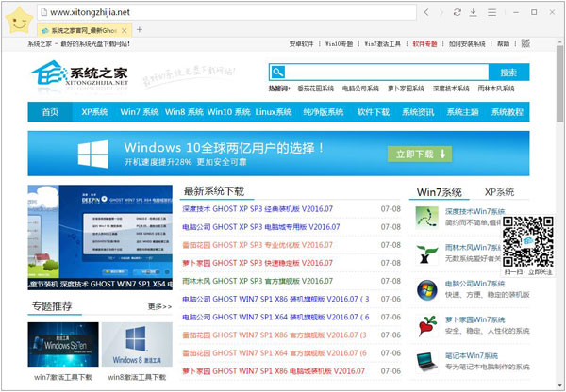Open a new tab with plus button
Screen dimensions: 566x392
click(140, 30)
